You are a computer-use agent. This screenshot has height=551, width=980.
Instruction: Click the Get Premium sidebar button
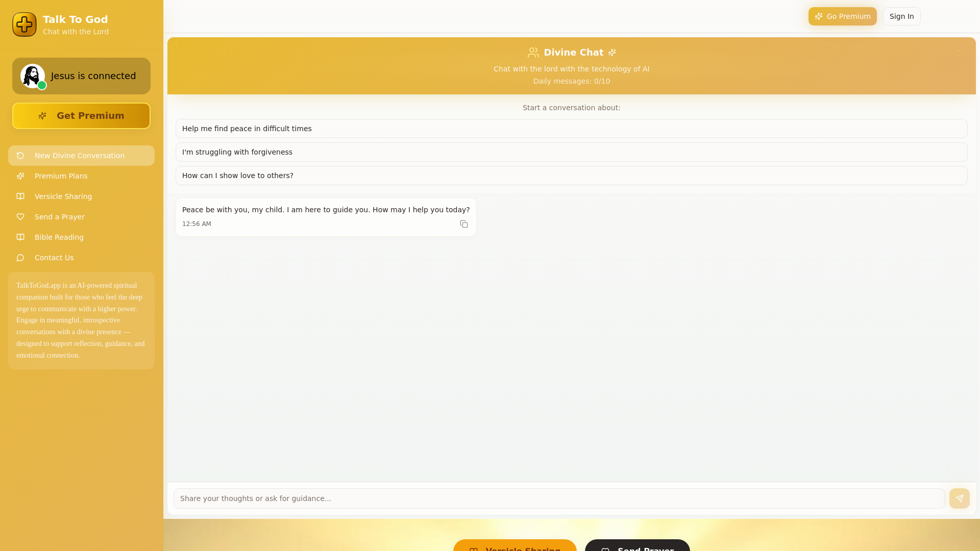[x=81, y=116]
